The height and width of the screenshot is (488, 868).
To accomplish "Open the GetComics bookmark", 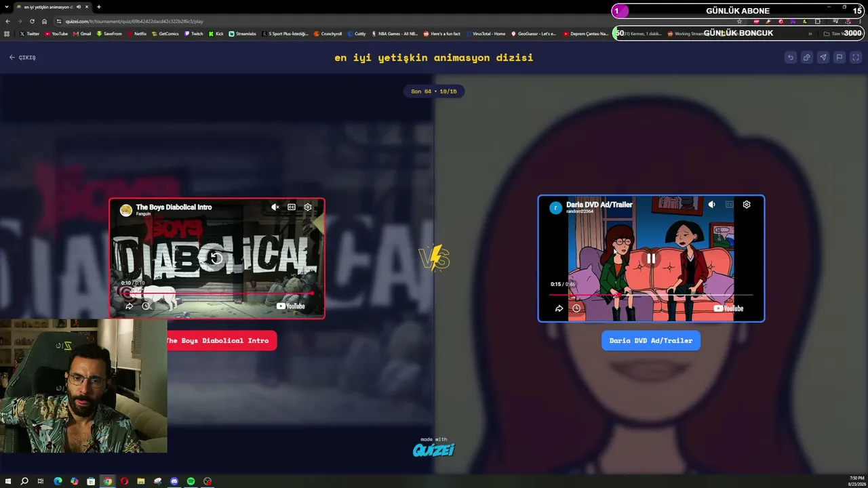I will (165, 34).
